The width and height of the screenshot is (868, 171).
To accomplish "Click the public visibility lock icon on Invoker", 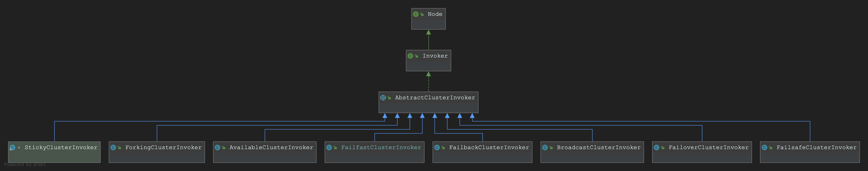I will click(x=416, y=56).
